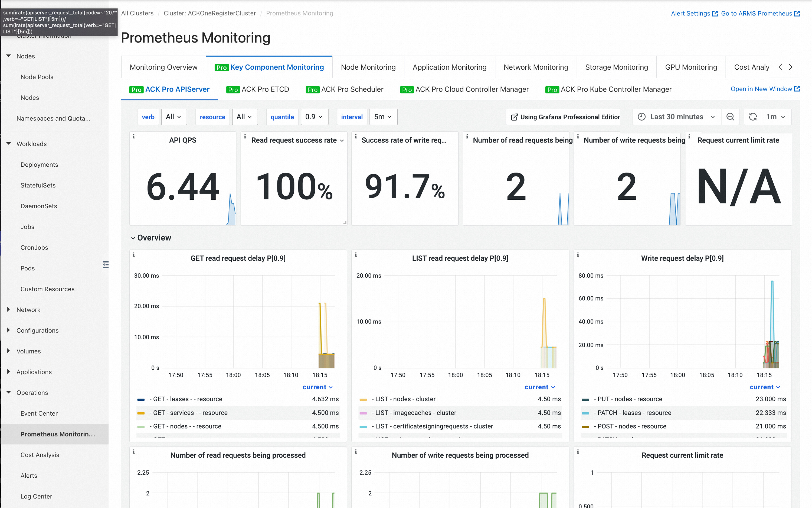This screenshot has height=508, width=812.
Task: Go to All Clusters breadcrumb
Action: coord(137,13)
